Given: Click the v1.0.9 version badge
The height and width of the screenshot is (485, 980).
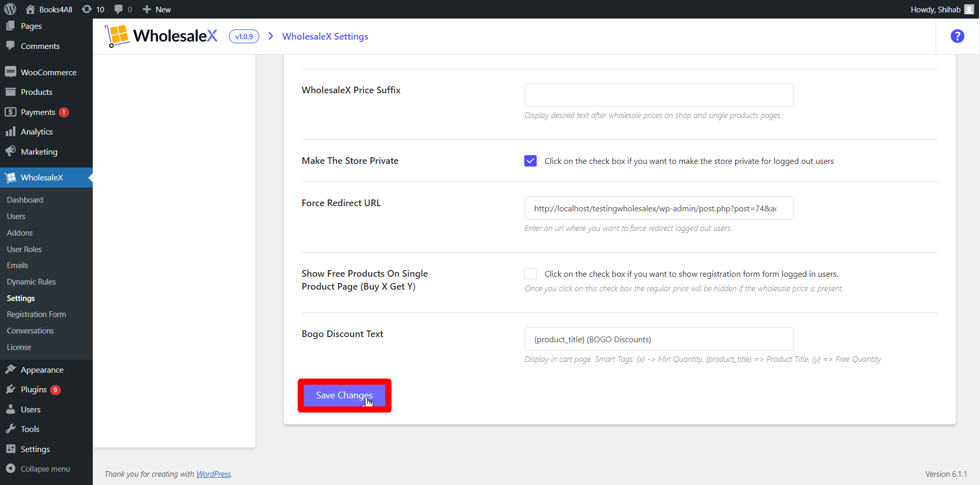Looking at the screenshot, I should point(244,36).
